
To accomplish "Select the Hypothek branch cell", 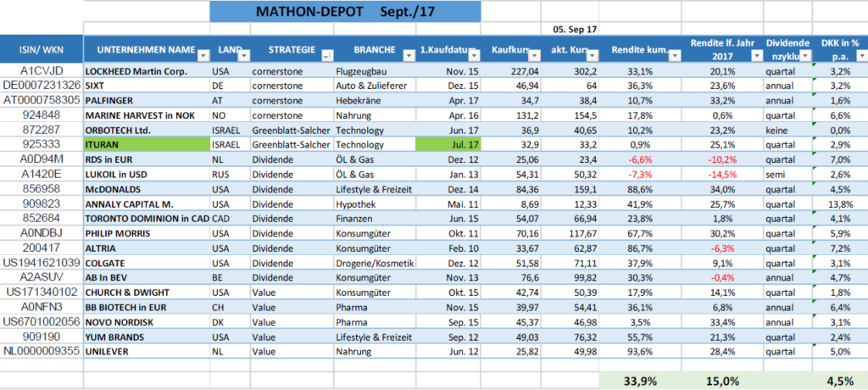I will pos(375,203).
